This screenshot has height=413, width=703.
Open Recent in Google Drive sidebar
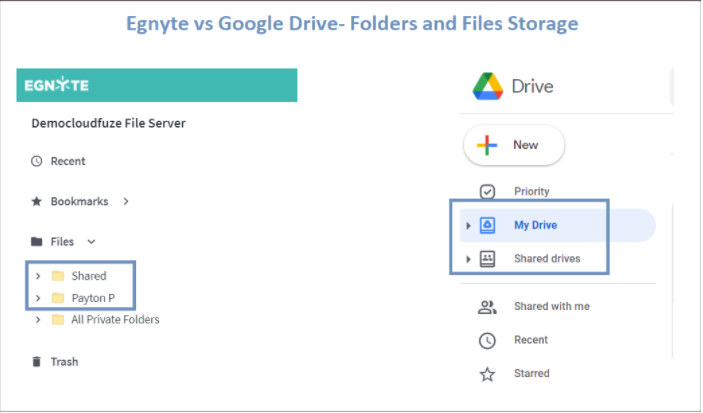531,340
